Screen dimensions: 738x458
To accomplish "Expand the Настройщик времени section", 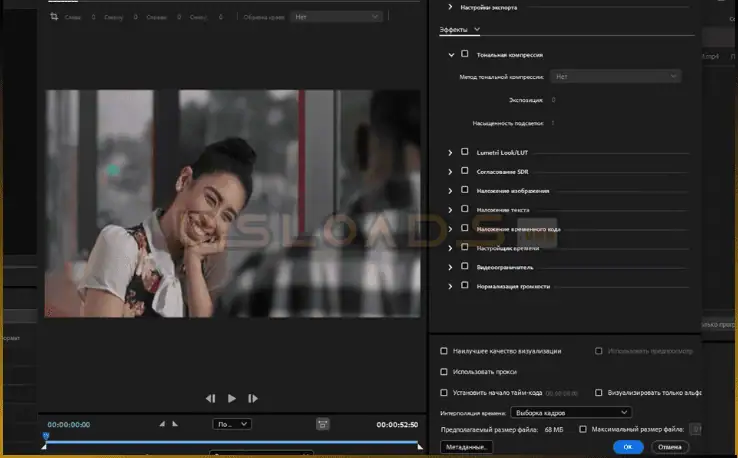I will 450,248.
